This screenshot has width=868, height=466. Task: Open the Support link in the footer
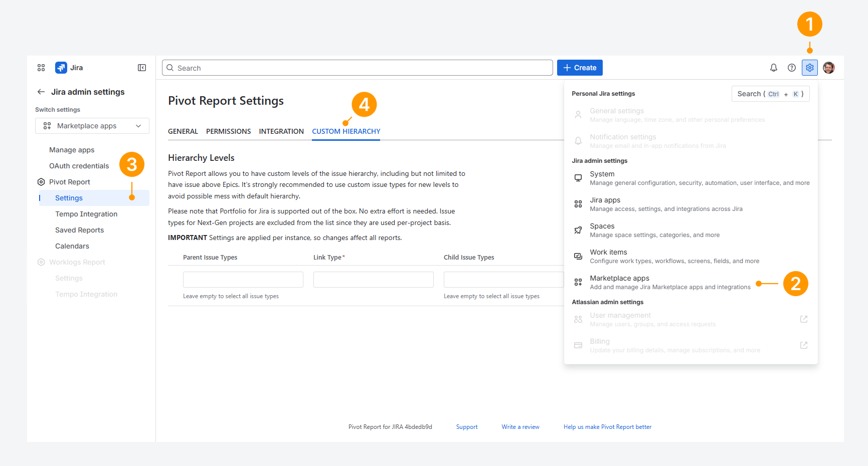pos(467,427)
